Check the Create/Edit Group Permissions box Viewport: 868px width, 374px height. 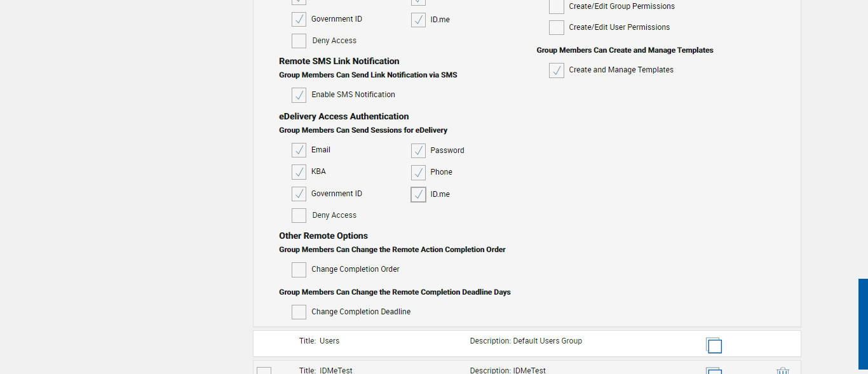tap(557, 6)
